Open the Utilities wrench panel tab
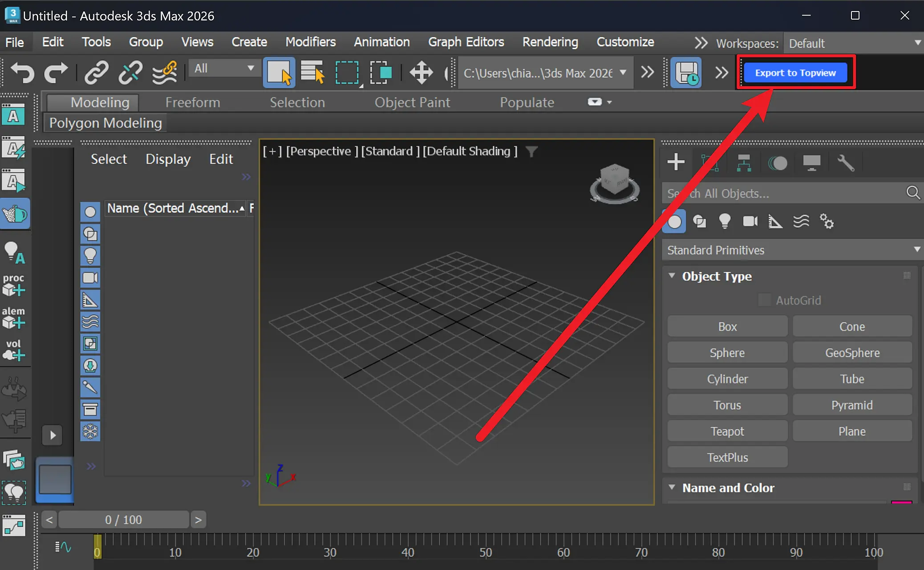Viewport: 924px width, 570px height. click(846, 163)
